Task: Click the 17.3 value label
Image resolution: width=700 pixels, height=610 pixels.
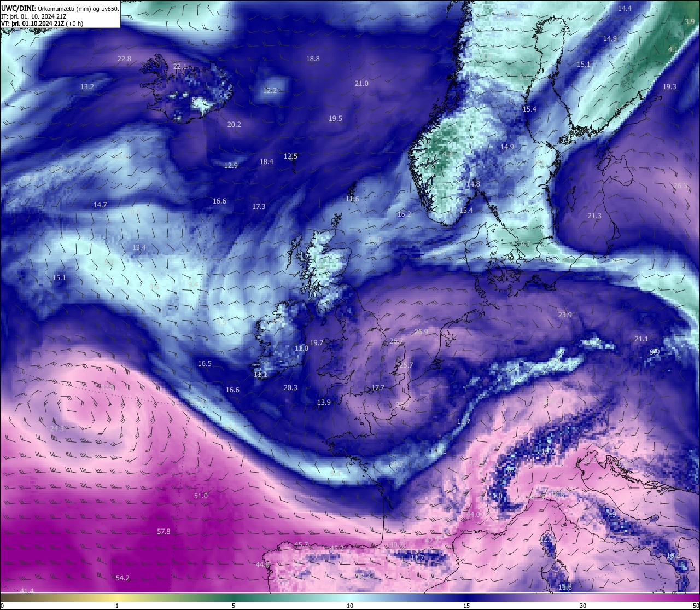Action: 259,206
